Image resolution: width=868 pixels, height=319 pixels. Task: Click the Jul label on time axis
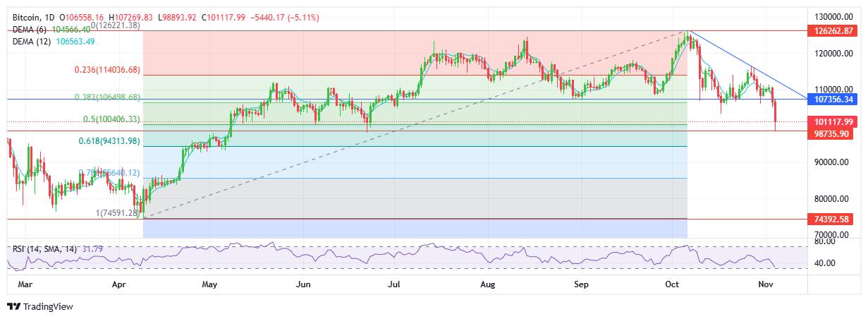click(394, 284)
